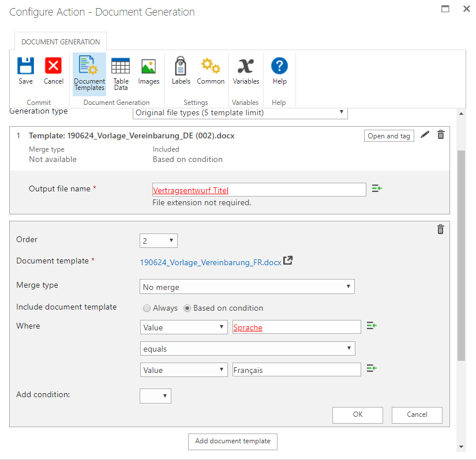Delete template 1 with the trash icon

440,134
